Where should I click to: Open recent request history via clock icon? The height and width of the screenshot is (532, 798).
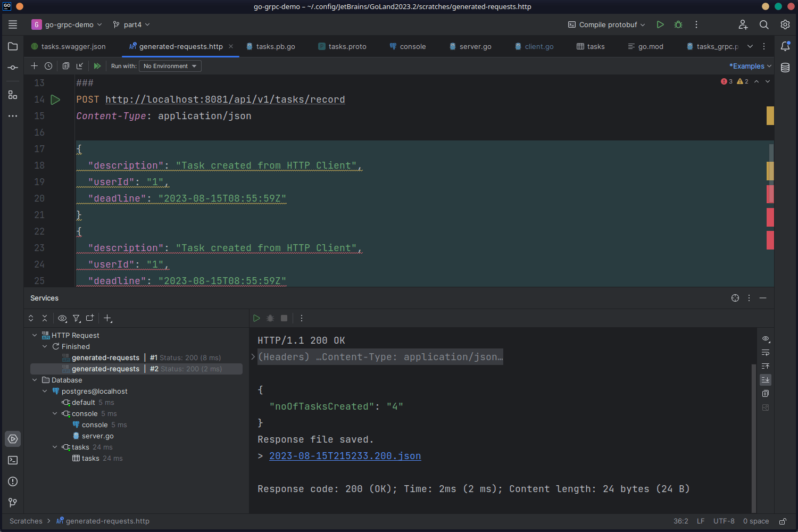48,65
